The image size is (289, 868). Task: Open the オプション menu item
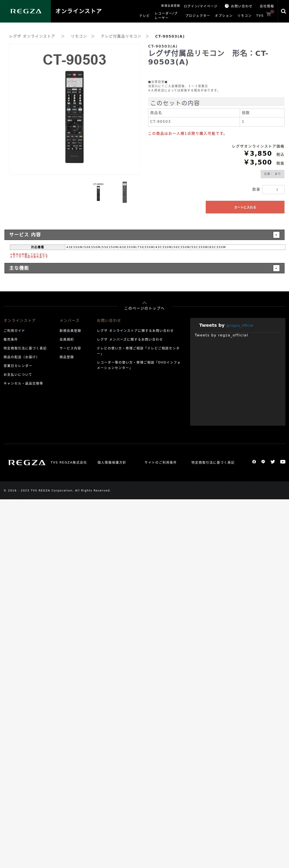pos(224,16)
